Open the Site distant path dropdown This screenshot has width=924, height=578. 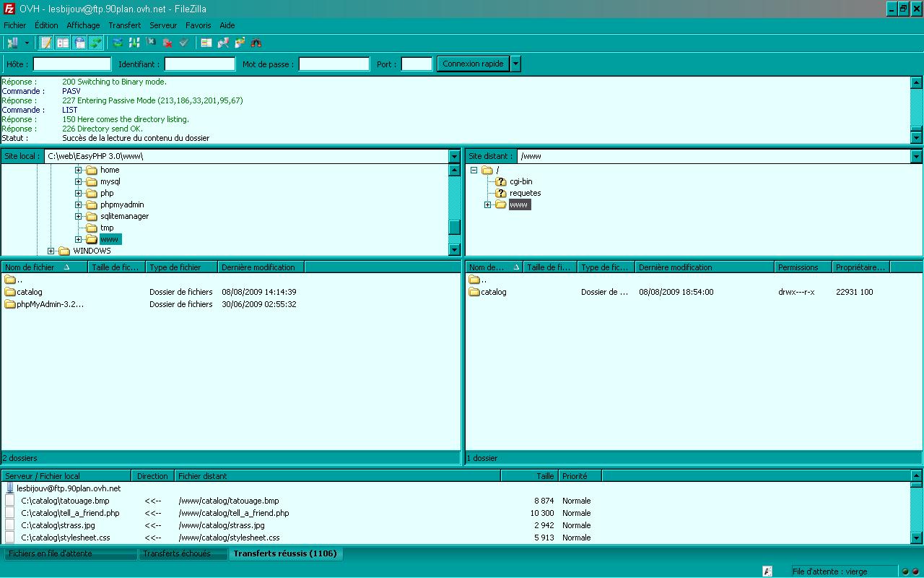pos(916,156)
